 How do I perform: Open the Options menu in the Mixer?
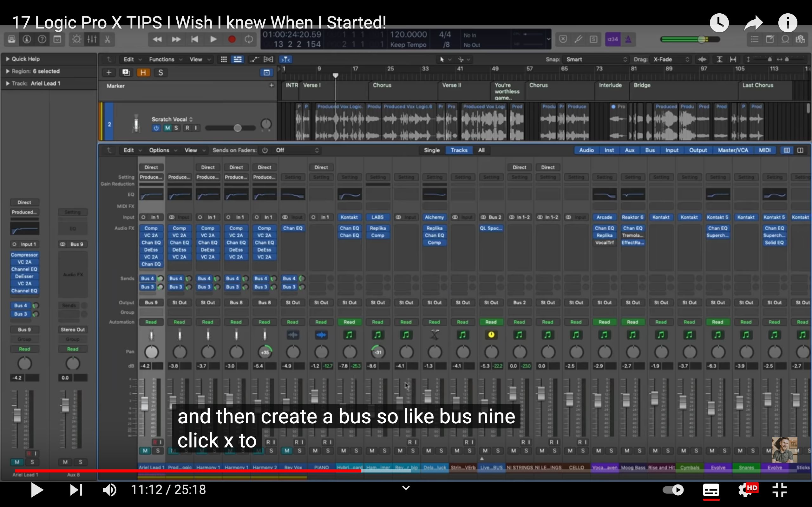point(159,150)
